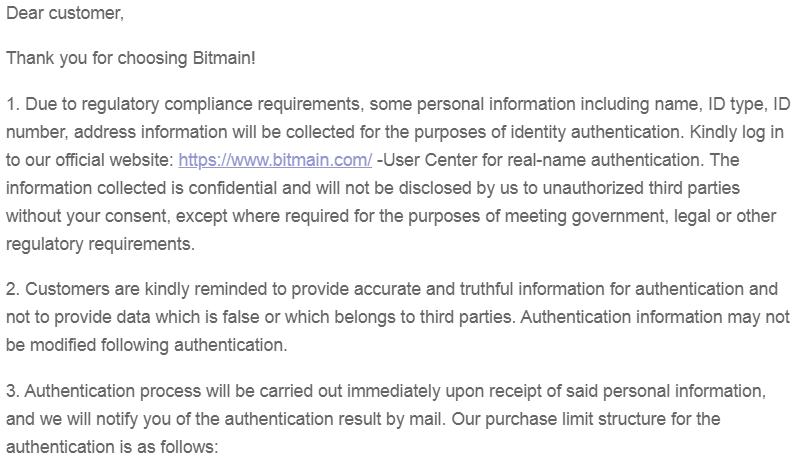Click the "Dear customer," greeting line

(65, 13)
